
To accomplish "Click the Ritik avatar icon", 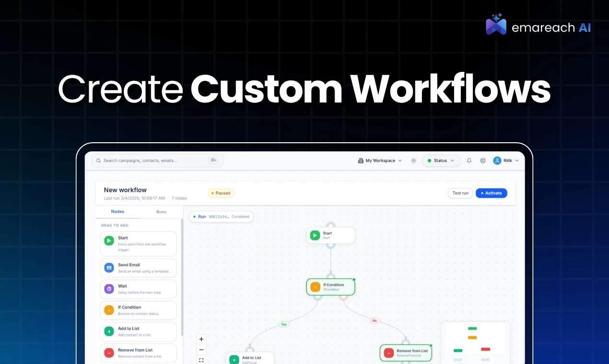I will click(497, 160).
